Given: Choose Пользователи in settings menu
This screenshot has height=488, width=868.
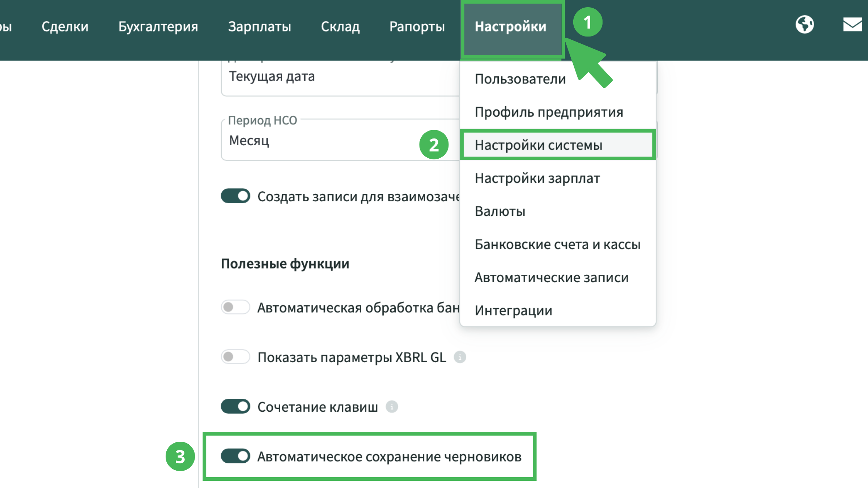Looking at the screenshot, I should tap(520, 79).
